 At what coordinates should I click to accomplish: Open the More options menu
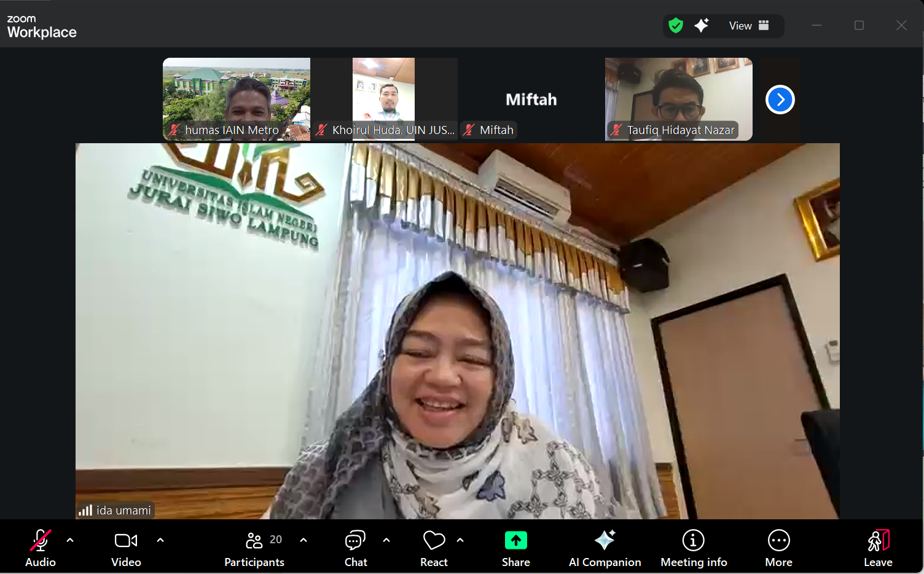778,547
